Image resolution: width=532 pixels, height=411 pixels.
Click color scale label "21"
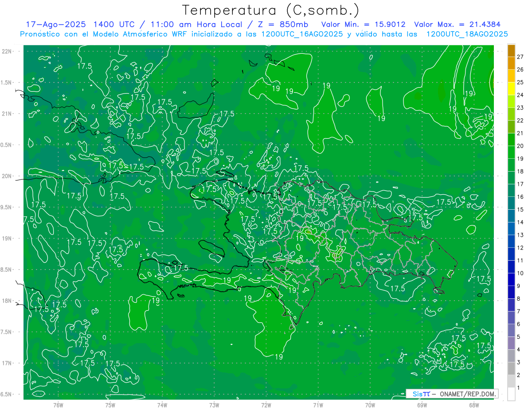click(x=520, y=133)
